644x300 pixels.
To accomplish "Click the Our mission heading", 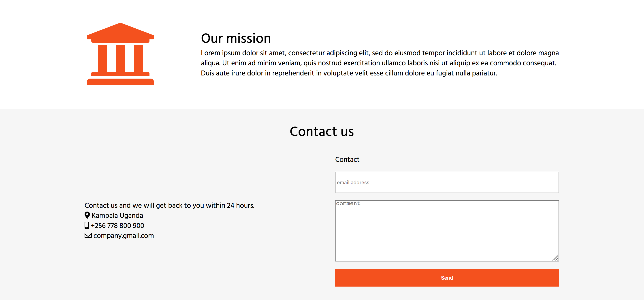I will coord(236,38).
